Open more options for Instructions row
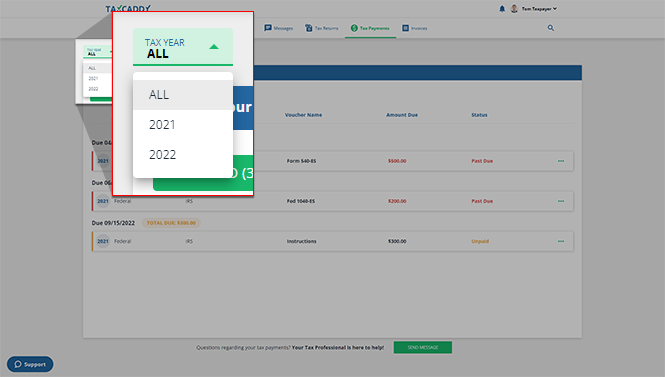Image resolution: width=665 pixels, height=377 pixels. pos(561,241)
